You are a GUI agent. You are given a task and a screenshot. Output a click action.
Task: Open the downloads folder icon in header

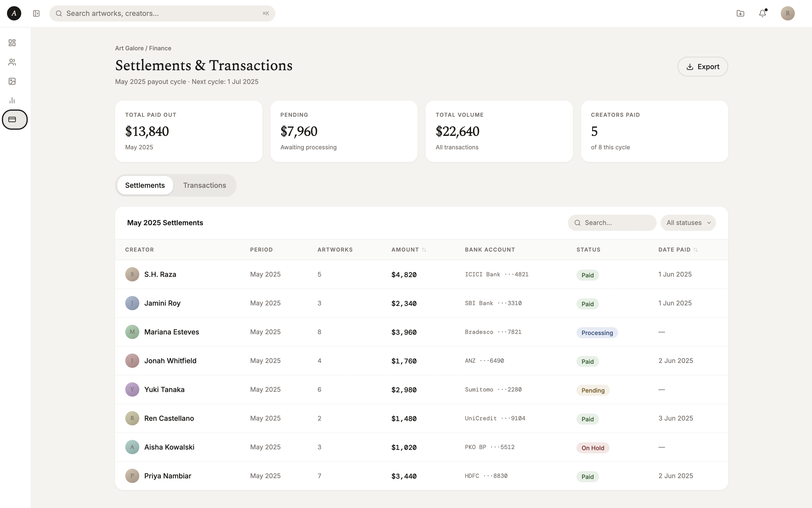point(740,13)
